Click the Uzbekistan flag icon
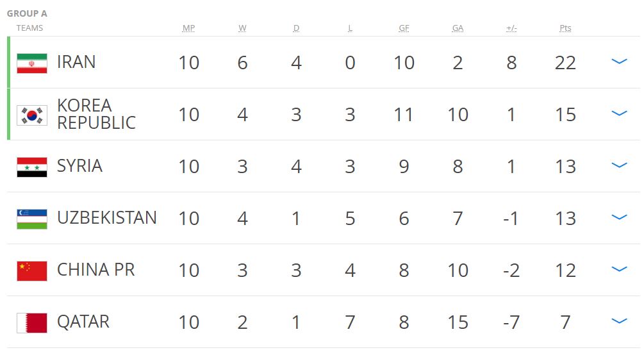Image resolution: width=644 pixels, height=350 pixels. click(x=32, y=219)
